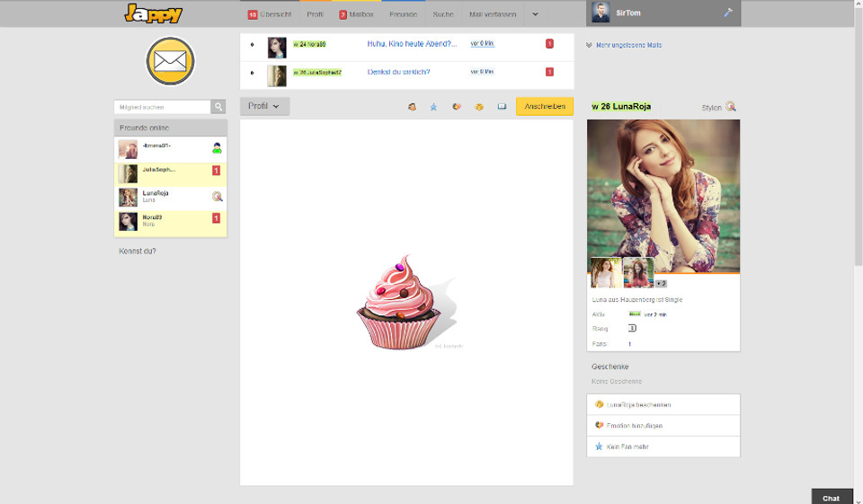Viewport: 863px width, 504px height.
Task: Click the guestbook icon next to Anschreiben
Action: pyautogui.click(x=502, y=107)
